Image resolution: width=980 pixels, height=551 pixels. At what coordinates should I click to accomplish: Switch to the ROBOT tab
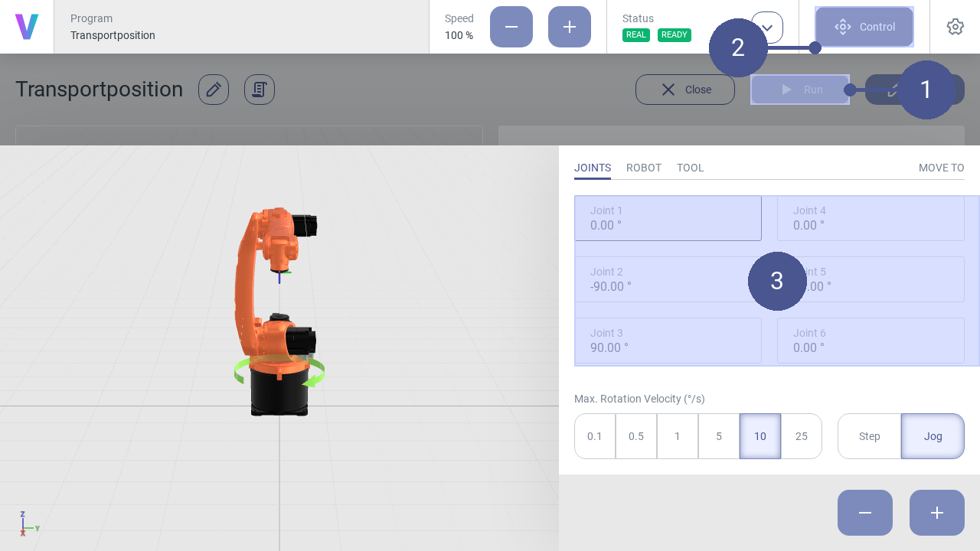tap(644, 168)
